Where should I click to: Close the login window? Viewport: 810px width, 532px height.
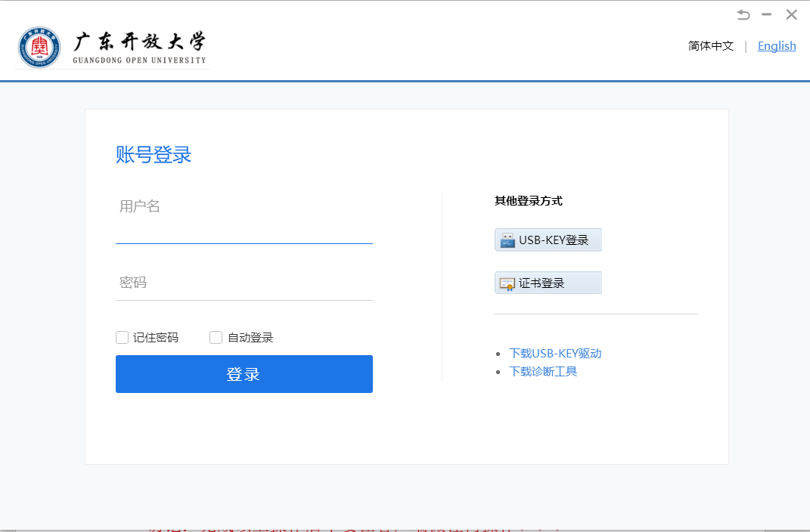click(x=791, y=14)
